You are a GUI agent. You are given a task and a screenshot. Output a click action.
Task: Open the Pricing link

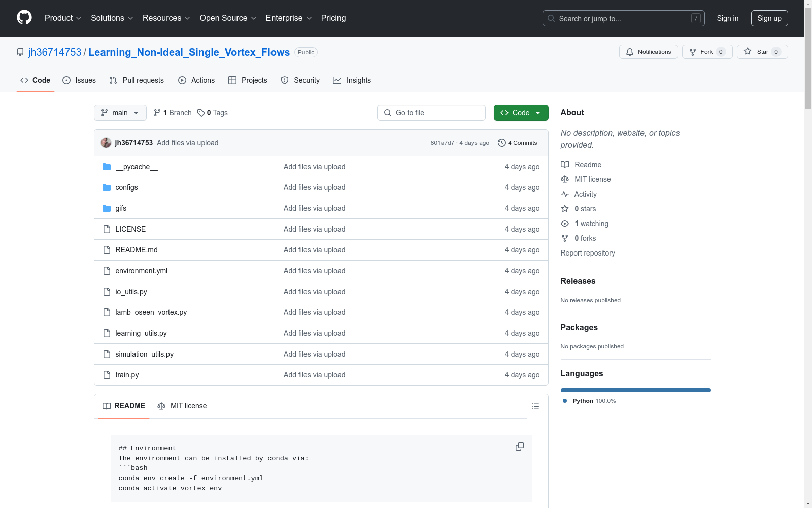333,18
